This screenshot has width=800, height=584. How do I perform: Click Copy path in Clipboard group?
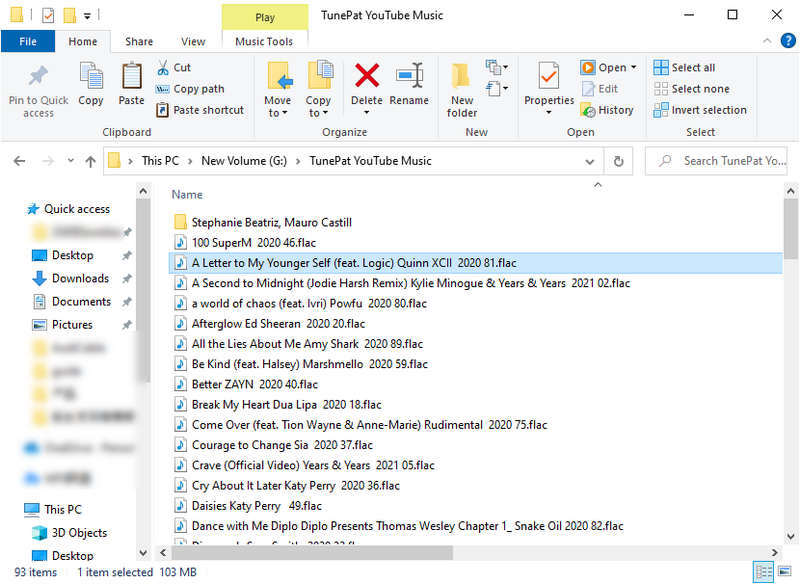[x=190, y=89]
